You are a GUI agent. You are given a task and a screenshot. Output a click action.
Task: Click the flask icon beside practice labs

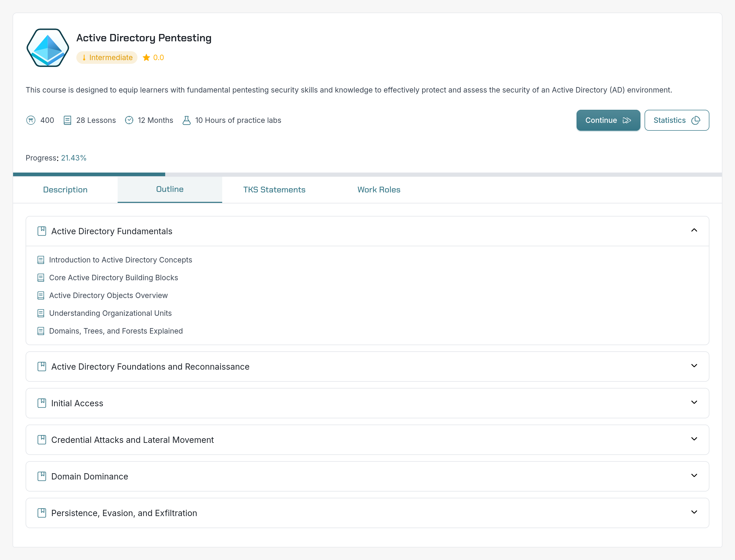pyautogui.click(x=187, y=120)
